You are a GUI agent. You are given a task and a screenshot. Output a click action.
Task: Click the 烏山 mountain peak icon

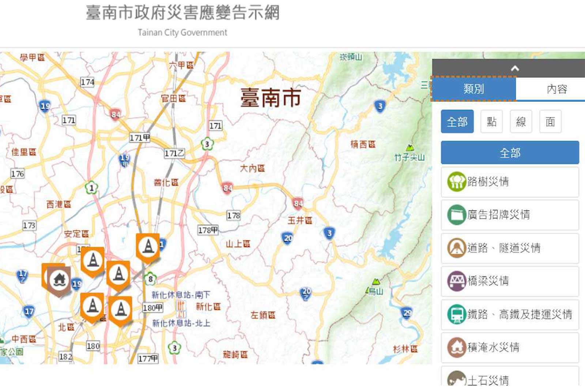(x=376, y=282)
